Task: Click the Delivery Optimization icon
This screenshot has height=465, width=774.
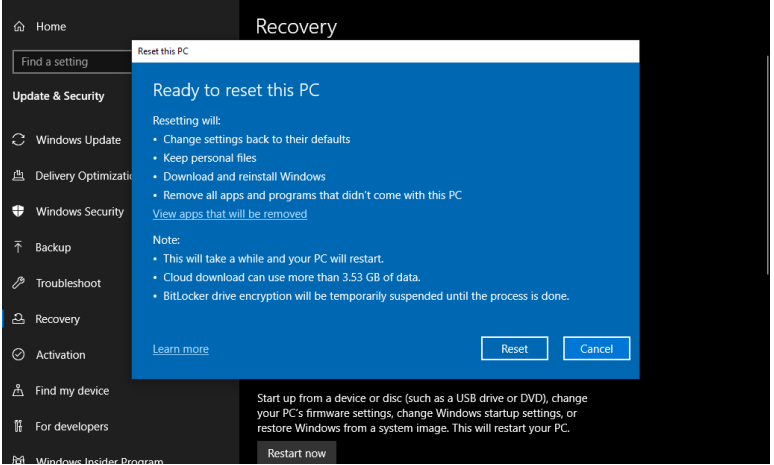Action: point(18,175)
